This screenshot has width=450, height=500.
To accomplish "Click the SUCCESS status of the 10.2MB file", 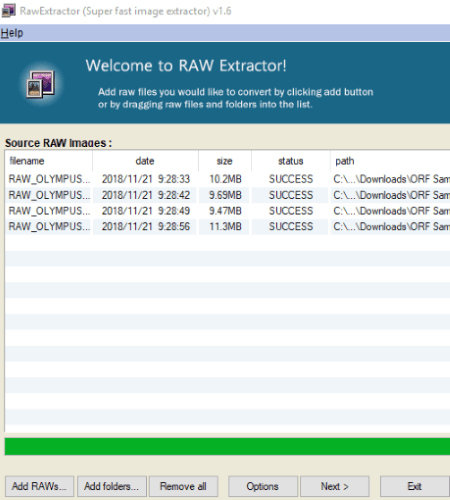I will click(291, 179).
